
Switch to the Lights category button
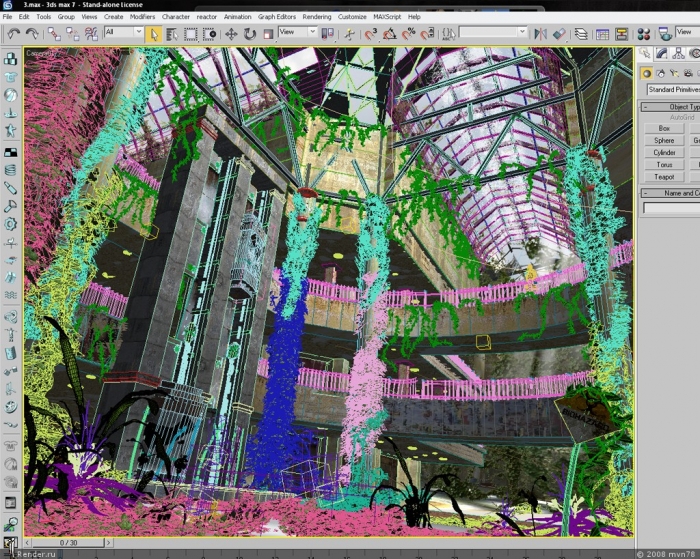click(675, 73)
